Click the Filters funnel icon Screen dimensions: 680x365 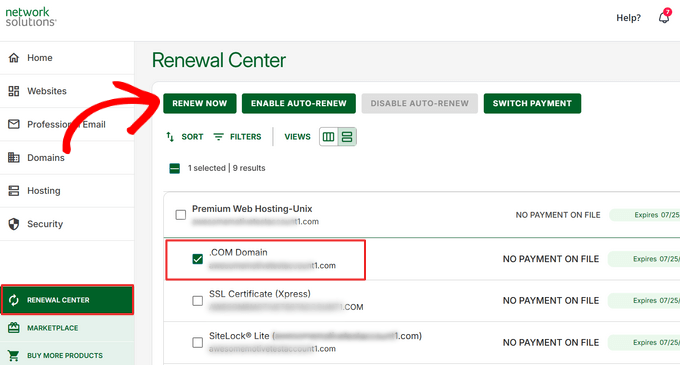tap(219, 137)
